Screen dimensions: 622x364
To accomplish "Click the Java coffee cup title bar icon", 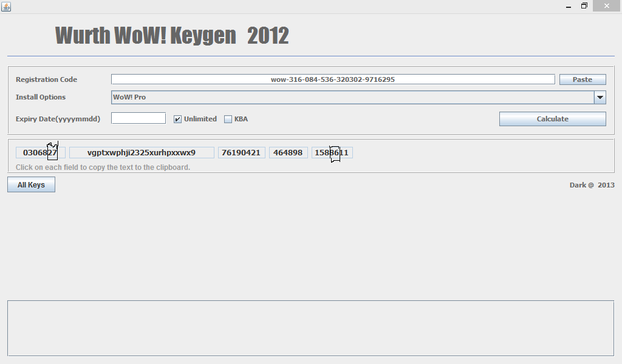I will 6,5.
